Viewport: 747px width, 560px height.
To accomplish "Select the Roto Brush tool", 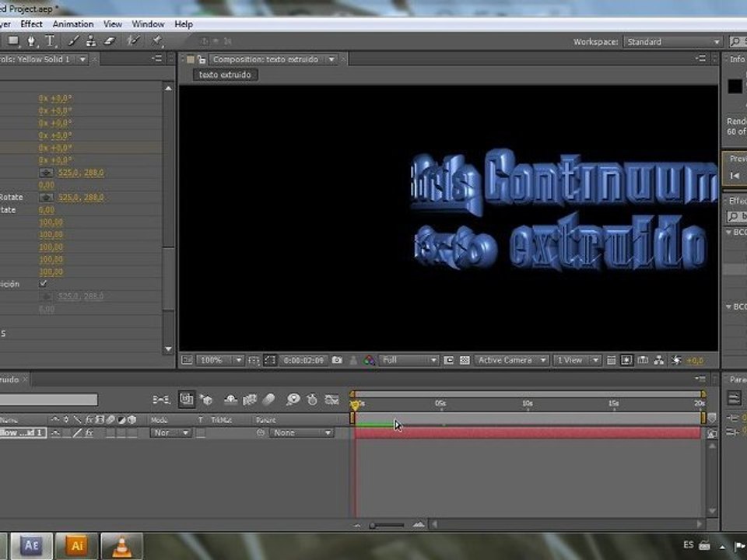I will tap(133, 41).
